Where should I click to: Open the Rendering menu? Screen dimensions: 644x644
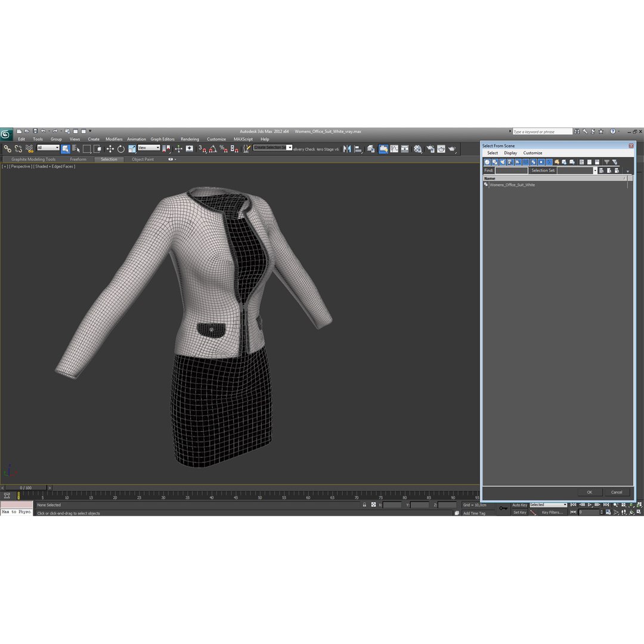pyautogui.click(x=190, y=139)
